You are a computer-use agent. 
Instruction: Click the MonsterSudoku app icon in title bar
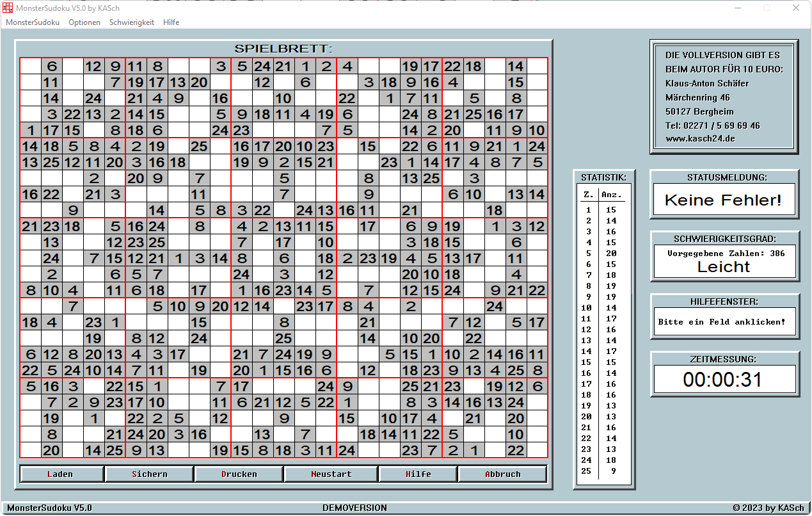pos(8,8)
